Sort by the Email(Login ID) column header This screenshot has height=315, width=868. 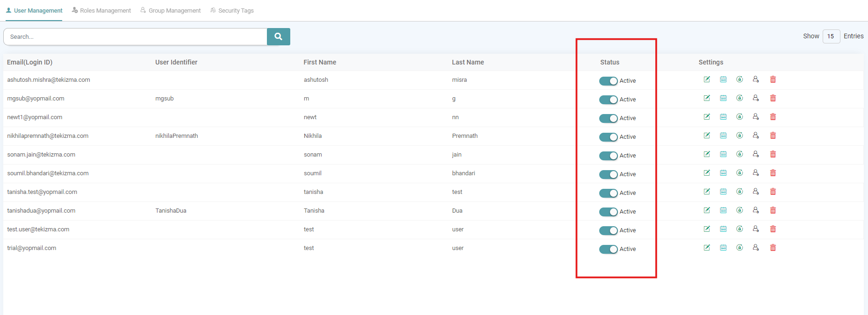pyautogui.click(x=29, y=62)
